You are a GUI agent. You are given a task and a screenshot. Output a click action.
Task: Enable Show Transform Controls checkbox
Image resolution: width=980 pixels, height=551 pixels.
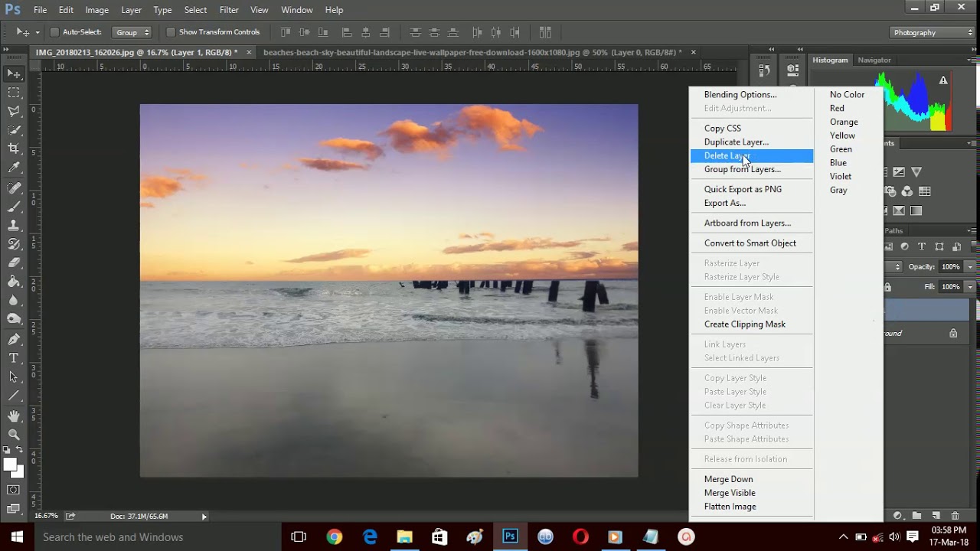tap(171, 32)
